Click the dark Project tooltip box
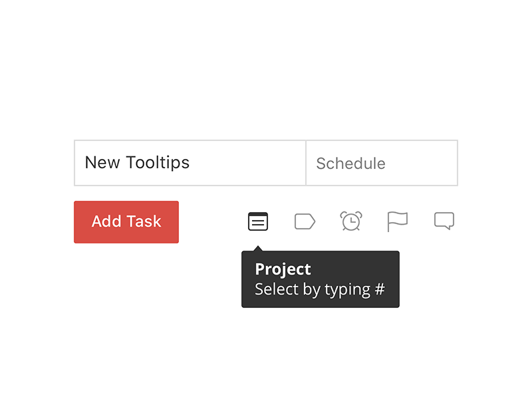This screenshot has height=399, width=532. click(320, 279)
